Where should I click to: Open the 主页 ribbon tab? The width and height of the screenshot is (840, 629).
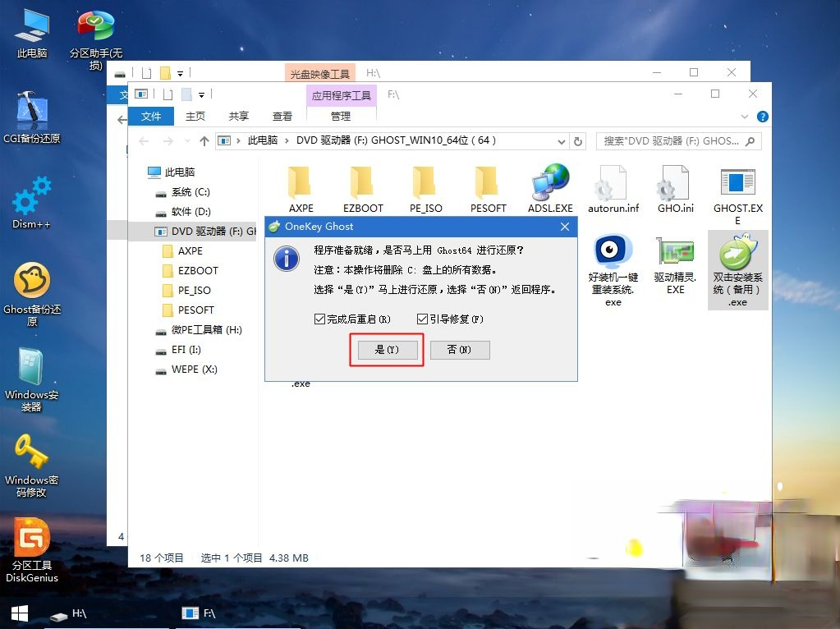pos(195,117)
